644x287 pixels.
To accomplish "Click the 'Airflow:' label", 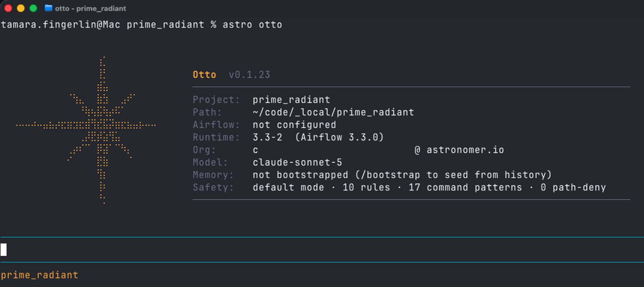I will point(216,125).
